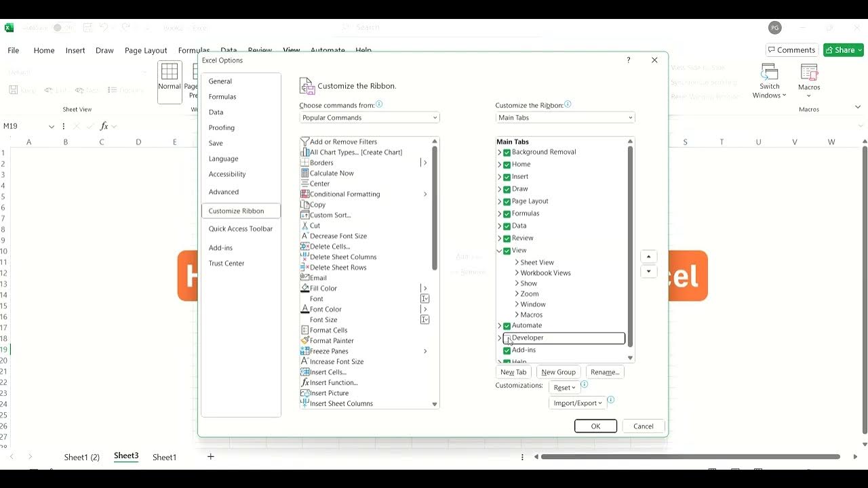Viewport: 868px width, 488px height.
Task: Select the Center command icon
Action: 304,184
